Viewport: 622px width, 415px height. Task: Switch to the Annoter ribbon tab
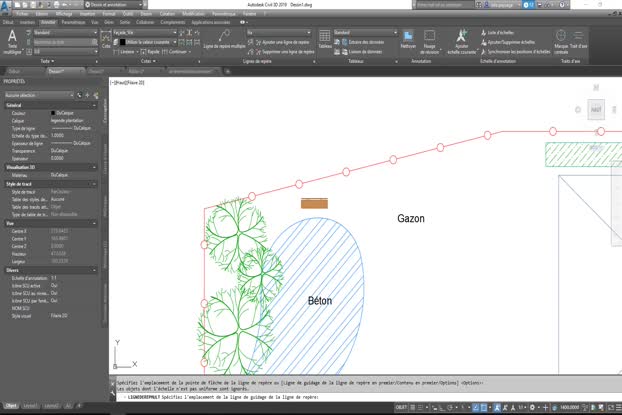point(48,23)
